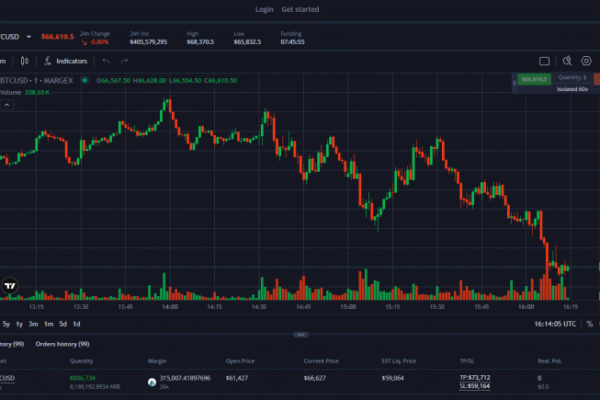Click the TradingView logo on chart

[x=11, y=285]
